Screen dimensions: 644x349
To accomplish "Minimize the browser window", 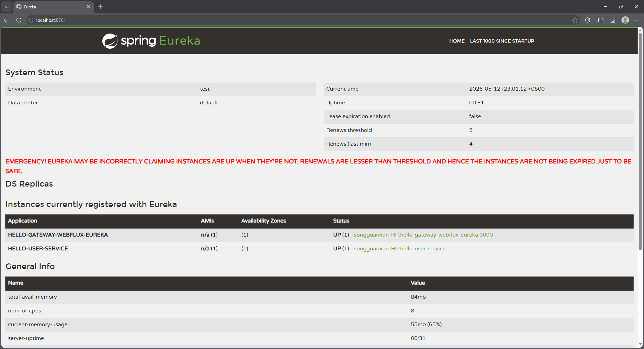I will click(605, 7).
